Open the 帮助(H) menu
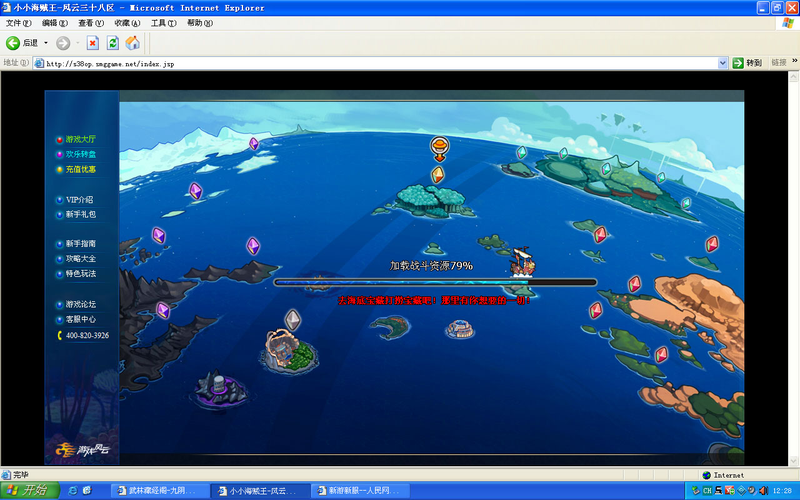The width and height of the screenshot is (800, 500). click(x=199, y=23)
